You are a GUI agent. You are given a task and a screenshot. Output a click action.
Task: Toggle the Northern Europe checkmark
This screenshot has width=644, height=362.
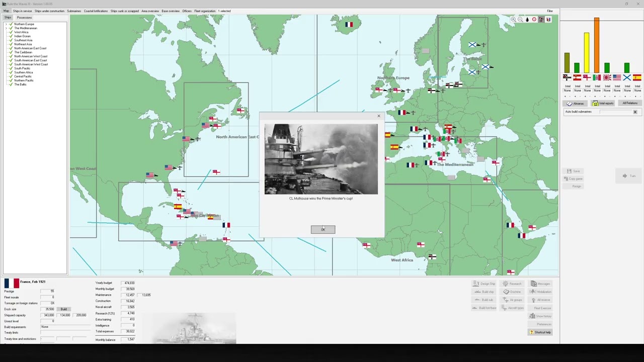point(11,24)
